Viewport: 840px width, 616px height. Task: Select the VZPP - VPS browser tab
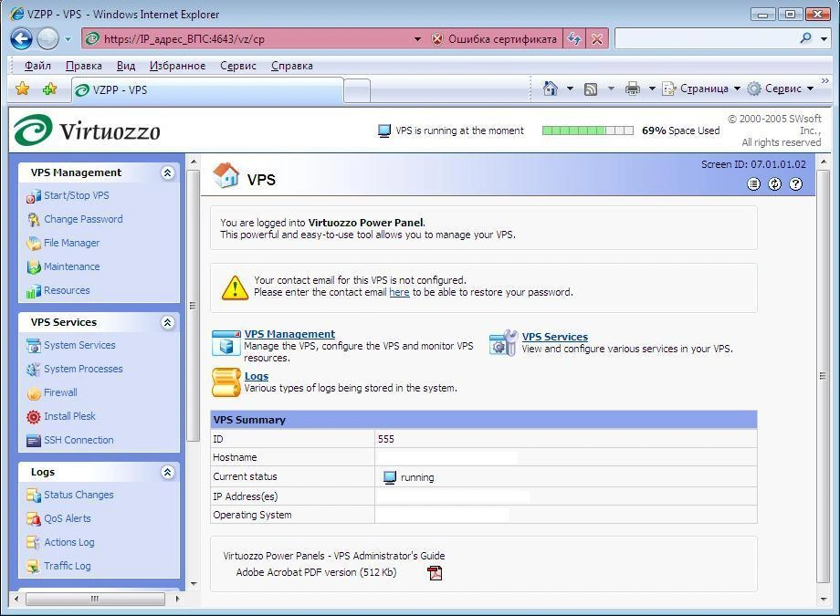(207, 89)
